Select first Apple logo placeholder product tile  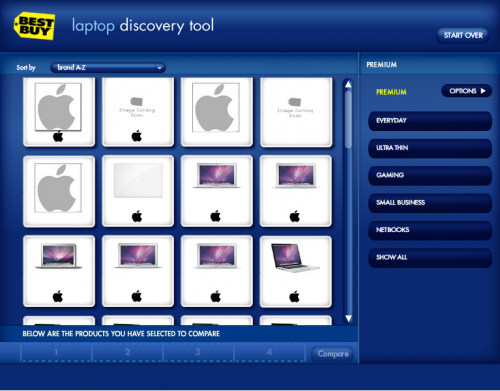pos(59,112)
